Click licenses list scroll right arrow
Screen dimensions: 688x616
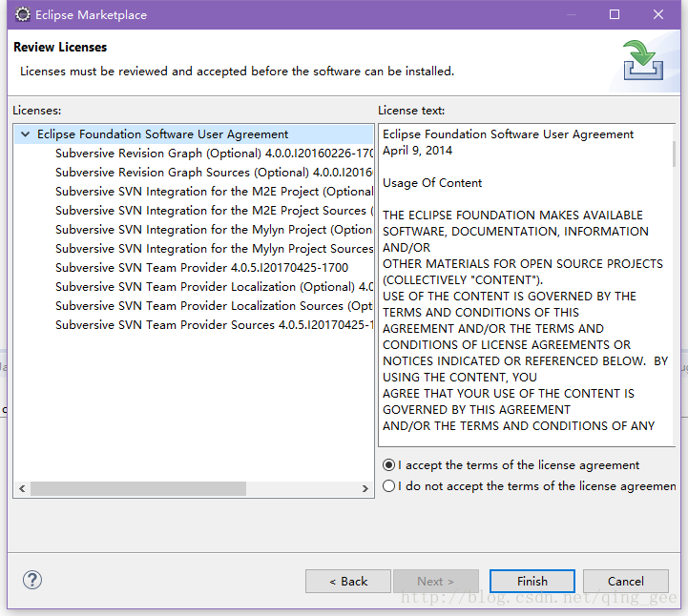365,488
